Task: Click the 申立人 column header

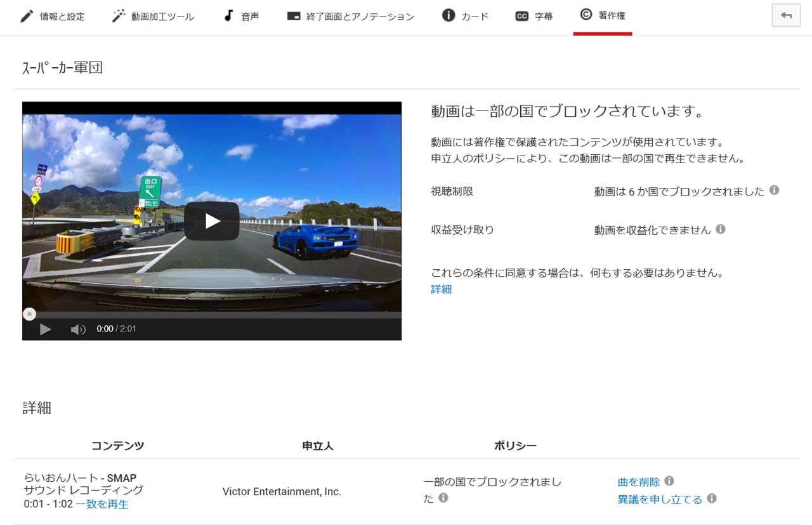Action: point(318,446)
